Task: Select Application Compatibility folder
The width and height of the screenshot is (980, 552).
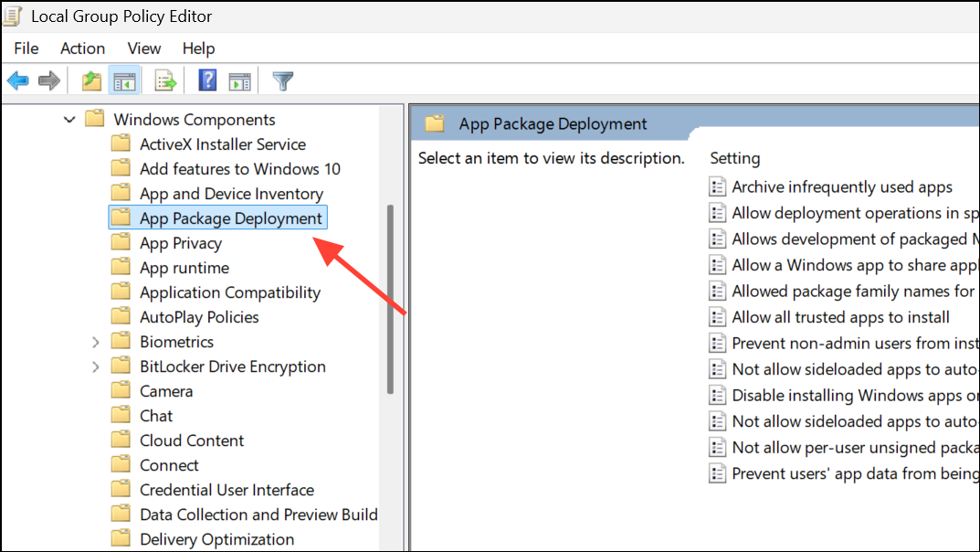Action: point(230,292)
